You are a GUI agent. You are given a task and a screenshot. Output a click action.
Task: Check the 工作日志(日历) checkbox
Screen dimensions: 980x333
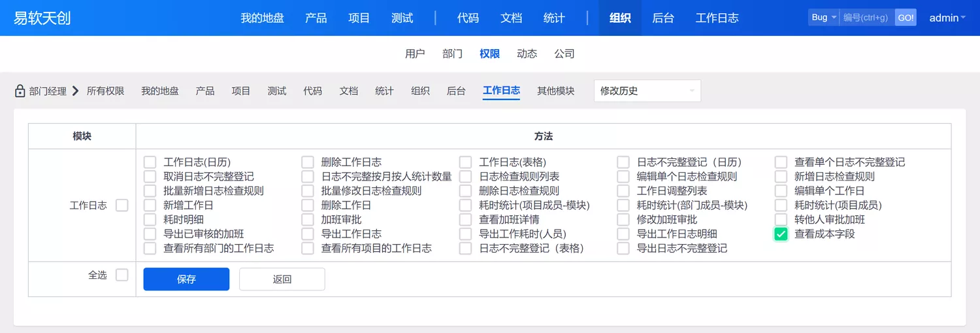coord(150,162)
